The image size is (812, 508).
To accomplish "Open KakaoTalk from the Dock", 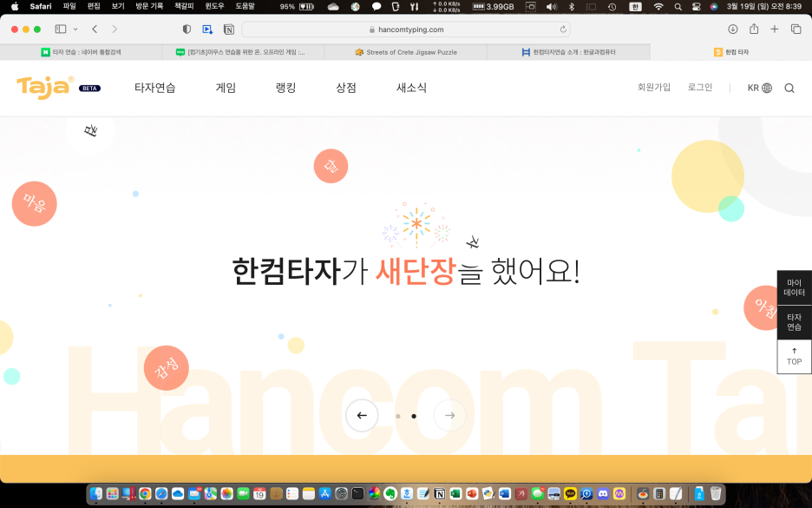I will [570, 493].
